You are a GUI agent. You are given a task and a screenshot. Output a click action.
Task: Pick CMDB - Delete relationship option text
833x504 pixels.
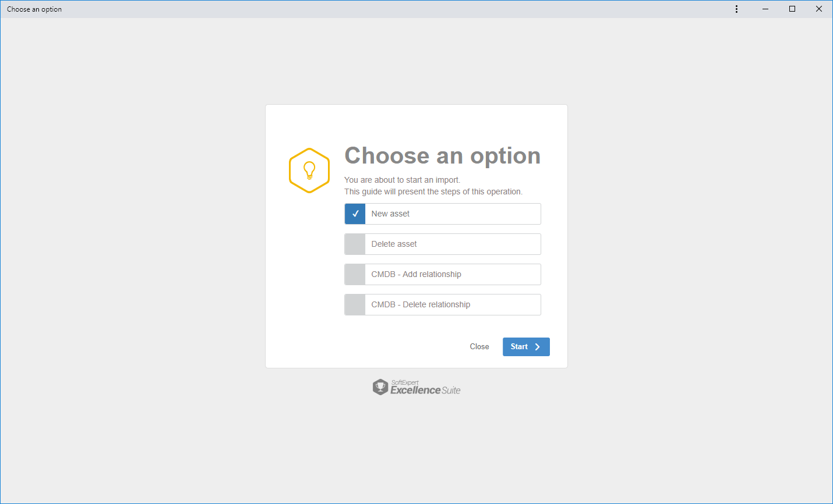click(x=421, y=304)
